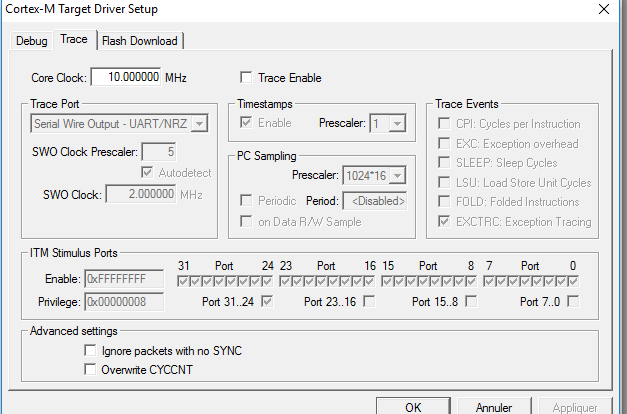Check EXC: Exception overhead
The width and height of the screenshot is (627, 414).
444,143
